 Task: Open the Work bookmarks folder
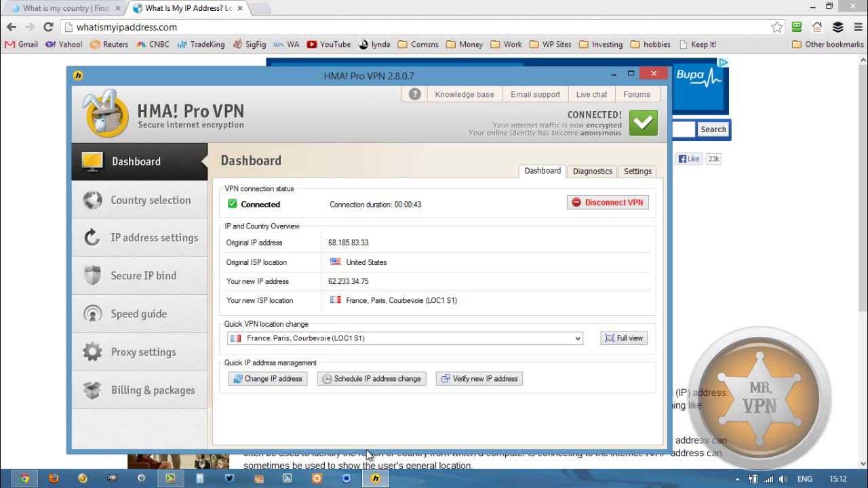coord(506,44)
